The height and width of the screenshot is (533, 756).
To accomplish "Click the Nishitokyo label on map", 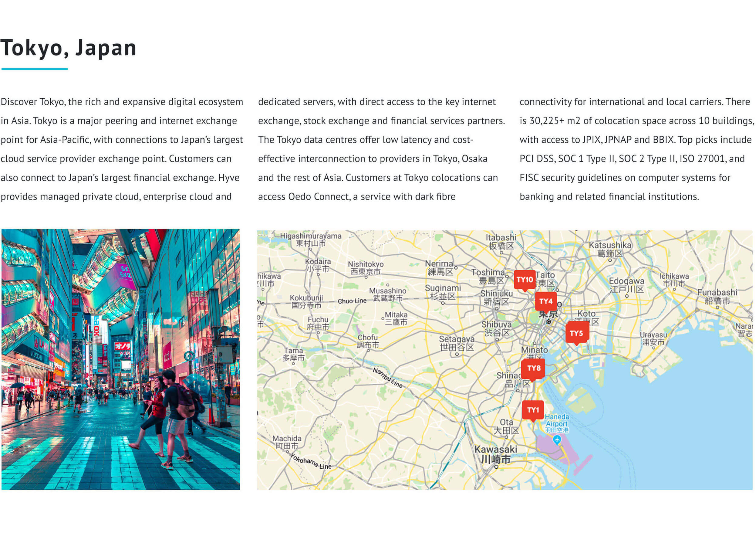I will [366, 268].
